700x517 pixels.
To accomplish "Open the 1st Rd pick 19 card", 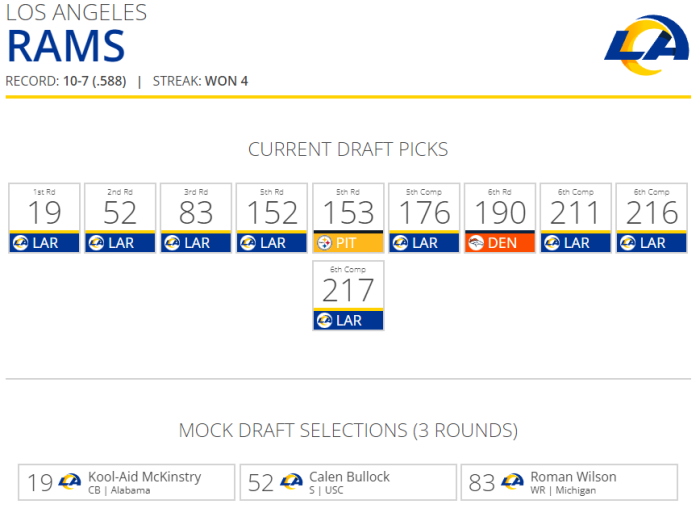I will click(45, 212).
